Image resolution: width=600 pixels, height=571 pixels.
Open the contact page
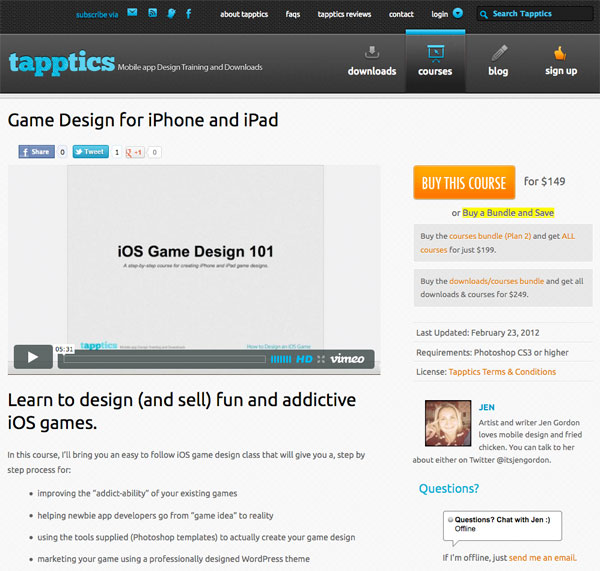click(x=401, y=15)
